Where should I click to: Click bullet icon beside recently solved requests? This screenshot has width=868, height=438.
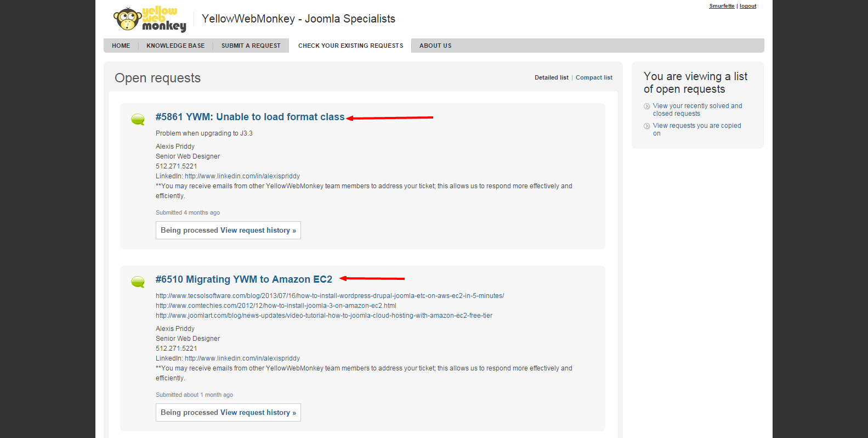[x=647, y=106]
